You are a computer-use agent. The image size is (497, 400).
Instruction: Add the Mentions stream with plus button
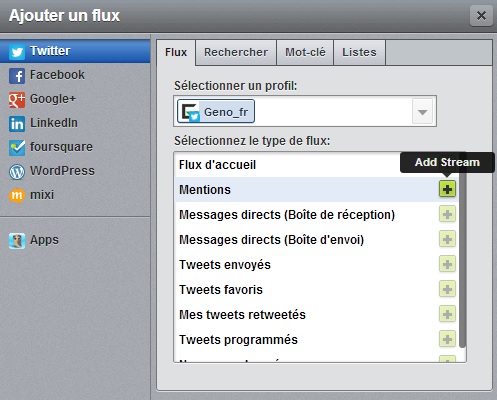pos(447,189)
